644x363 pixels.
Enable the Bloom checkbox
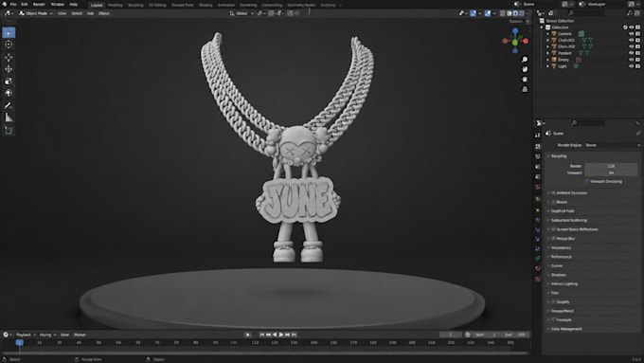click(x=554, y=202)
